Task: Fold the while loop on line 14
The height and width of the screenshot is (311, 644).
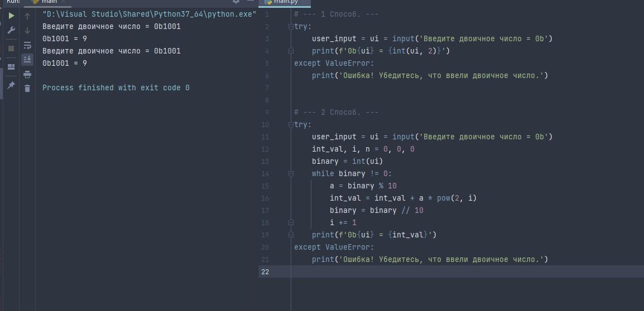Action: point(291,173)
